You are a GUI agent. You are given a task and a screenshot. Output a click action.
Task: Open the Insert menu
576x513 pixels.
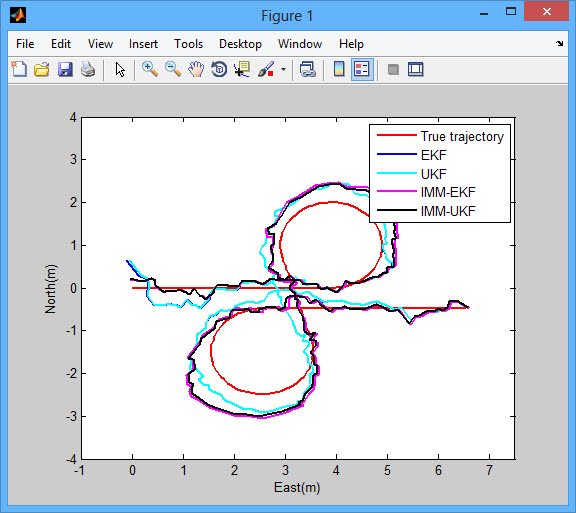(143, 44)
